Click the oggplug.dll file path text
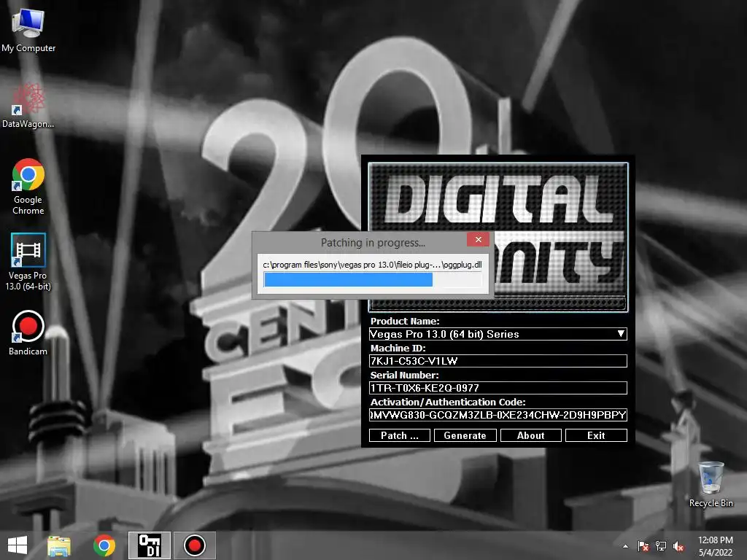This screenshot has width=747, height=560. [x=372, y=265]
